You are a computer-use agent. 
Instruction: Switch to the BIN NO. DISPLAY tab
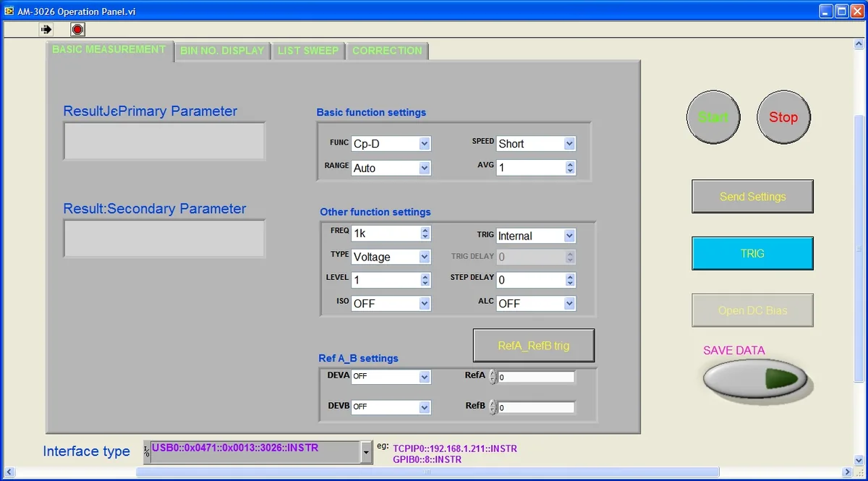click(222, 51)
